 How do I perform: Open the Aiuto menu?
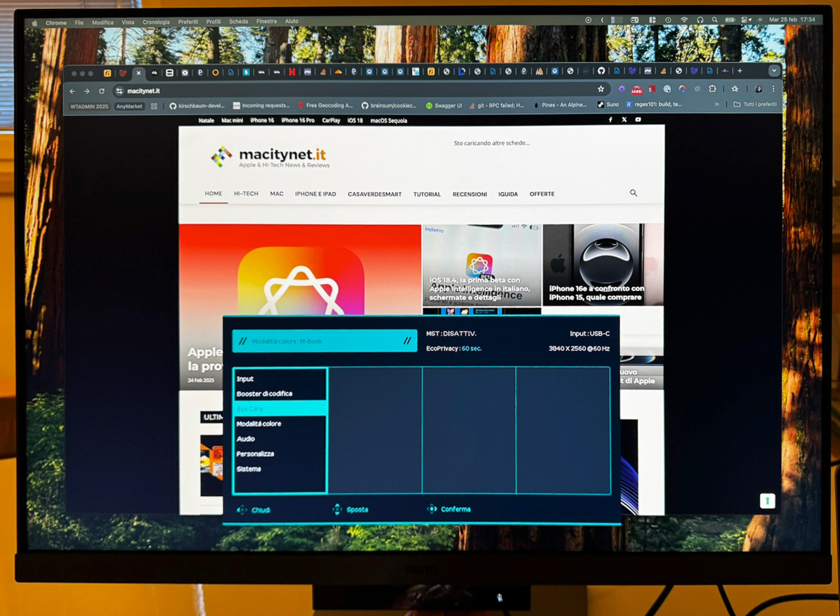click(292, 21)
